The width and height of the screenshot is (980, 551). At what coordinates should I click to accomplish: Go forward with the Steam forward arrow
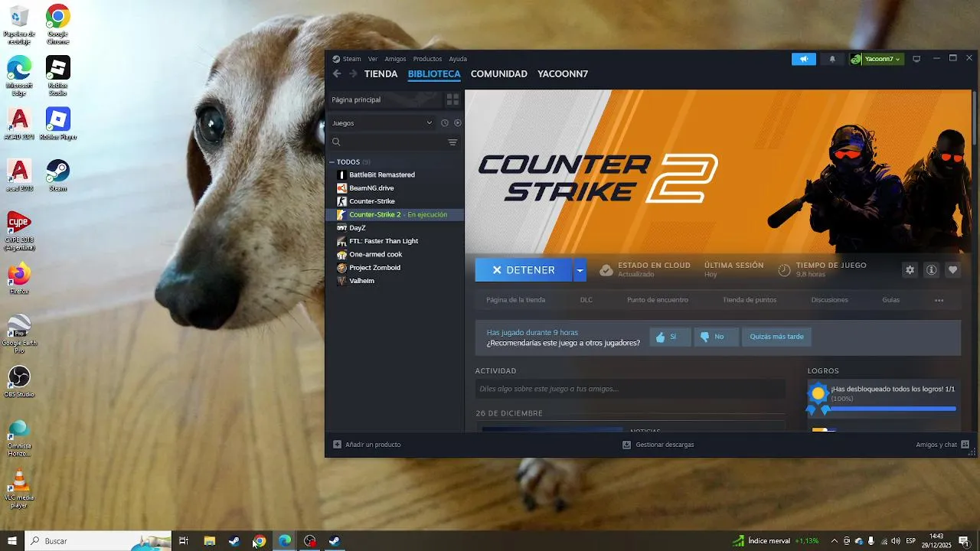(353, 73)
